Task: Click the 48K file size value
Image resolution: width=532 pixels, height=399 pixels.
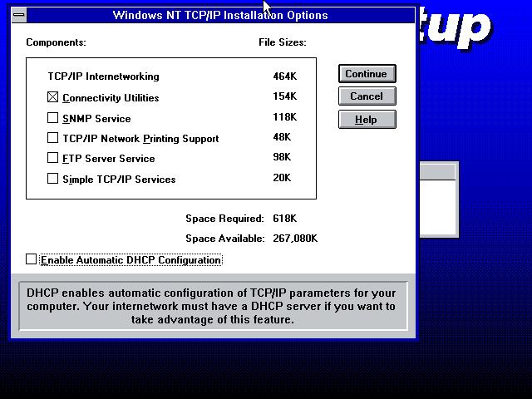Action: (x=282, y=136)
